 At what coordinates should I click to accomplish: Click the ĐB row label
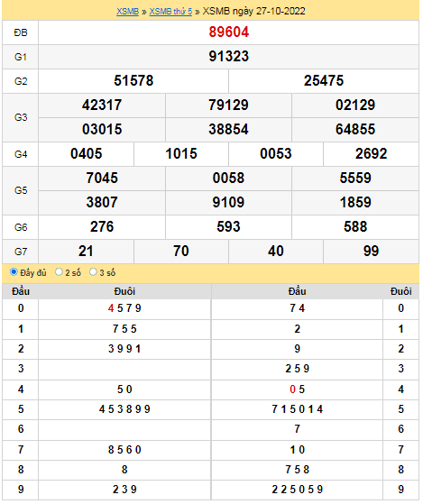pos(21,32)
